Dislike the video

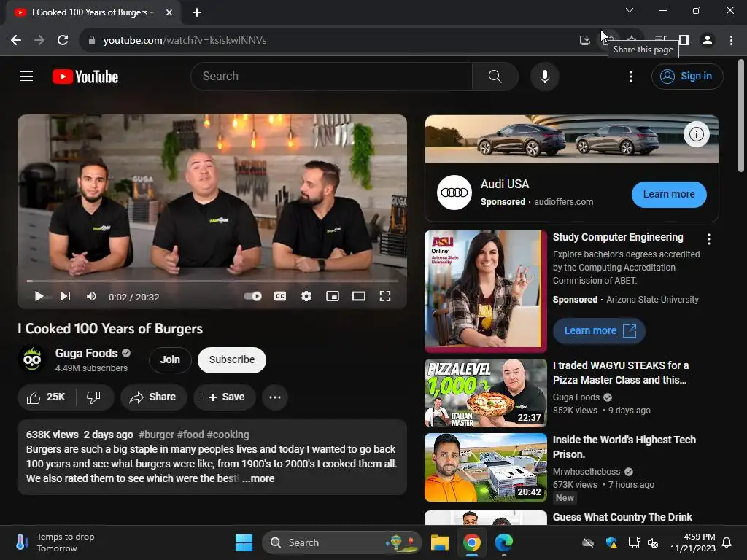pos(94,397)
